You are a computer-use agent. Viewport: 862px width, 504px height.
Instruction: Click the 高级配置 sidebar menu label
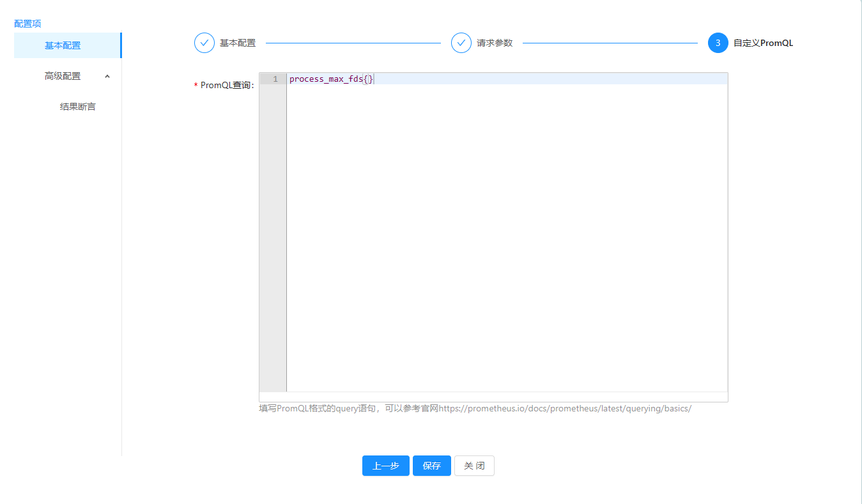(x=63, y=76)
